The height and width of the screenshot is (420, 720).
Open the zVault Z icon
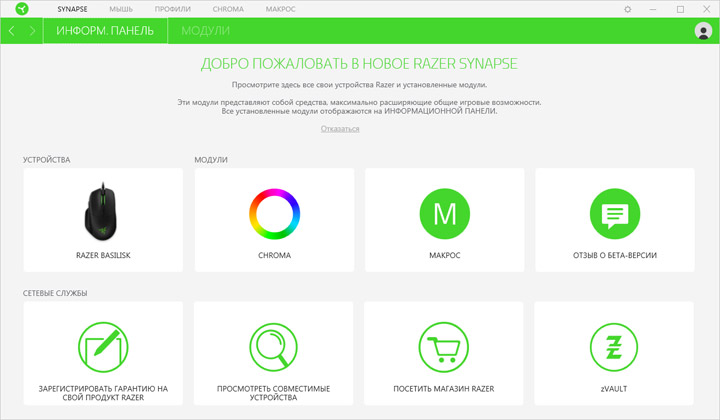(614, 347)
